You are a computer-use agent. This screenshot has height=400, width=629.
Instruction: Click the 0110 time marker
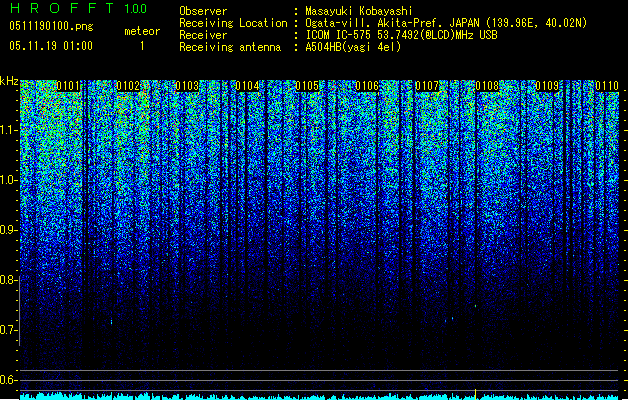607,86
